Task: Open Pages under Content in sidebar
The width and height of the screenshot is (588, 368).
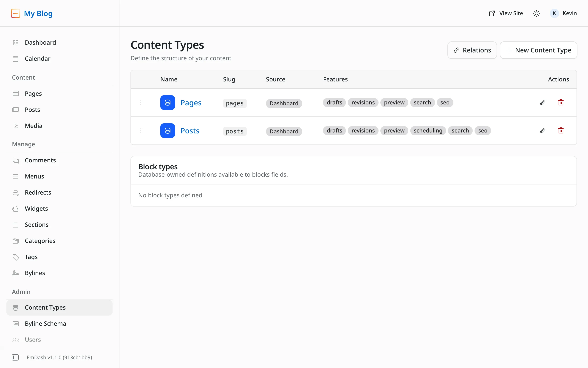Action: tap(59, 93)
